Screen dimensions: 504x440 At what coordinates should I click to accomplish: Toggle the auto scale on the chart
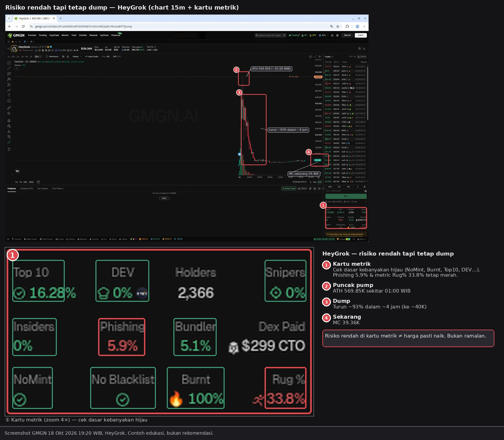320,182
